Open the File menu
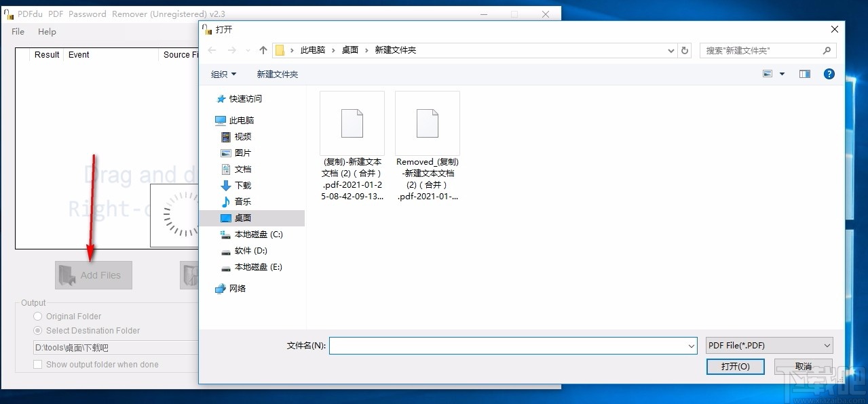868x404 pixels. point(17,31)
